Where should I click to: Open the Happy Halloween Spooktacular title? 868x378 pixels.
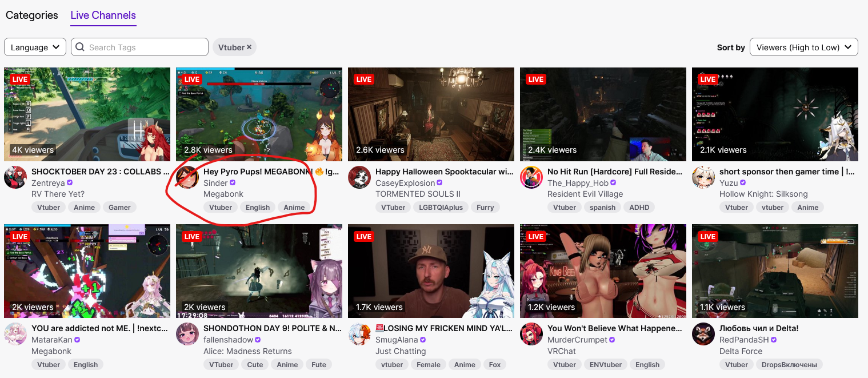point(445,172)
